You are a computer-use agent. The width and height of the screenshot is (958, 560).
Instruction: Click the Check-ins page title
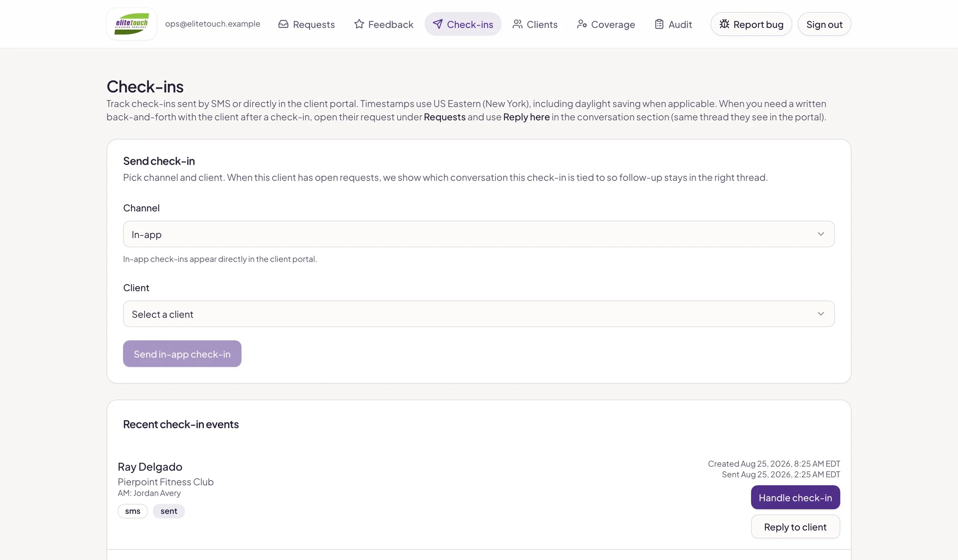[x=145, y=87]
